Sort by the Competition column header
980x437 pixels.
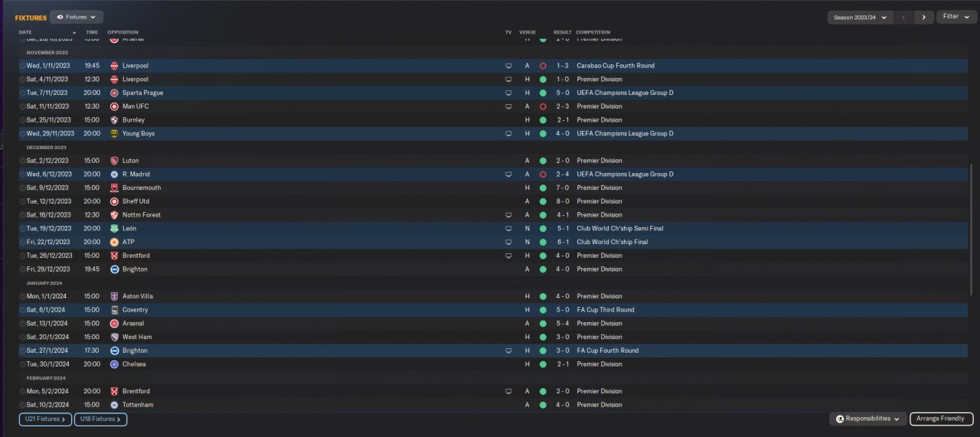(x=593, y=32)
